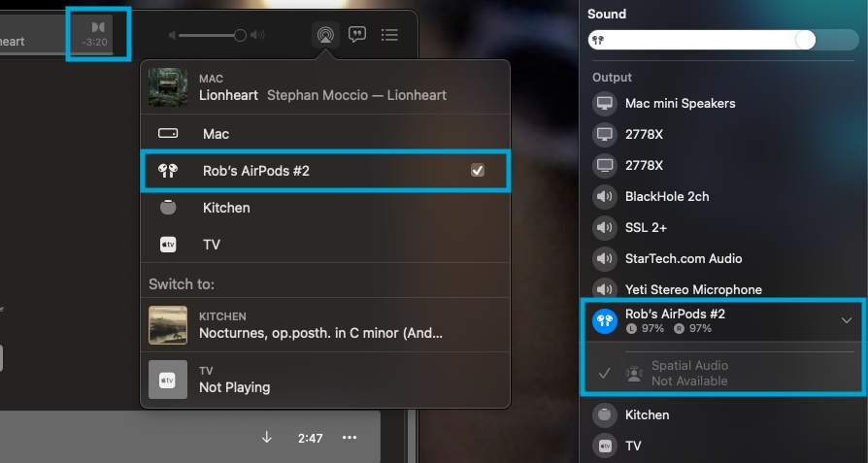
Task: Click the -3:20 remaining time
Action: click(x=94, y=42)
